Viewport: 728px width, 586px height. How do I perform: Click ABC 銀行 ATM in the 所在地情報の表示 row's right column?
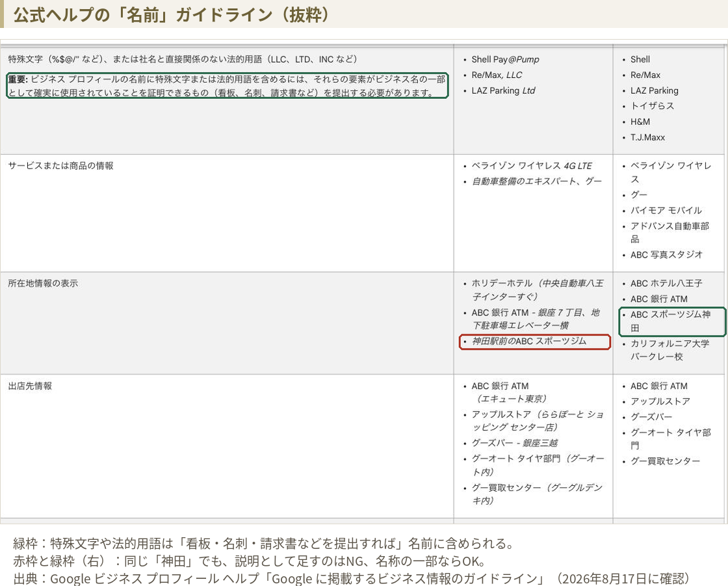pyautogui.click(x=659, y=299)
